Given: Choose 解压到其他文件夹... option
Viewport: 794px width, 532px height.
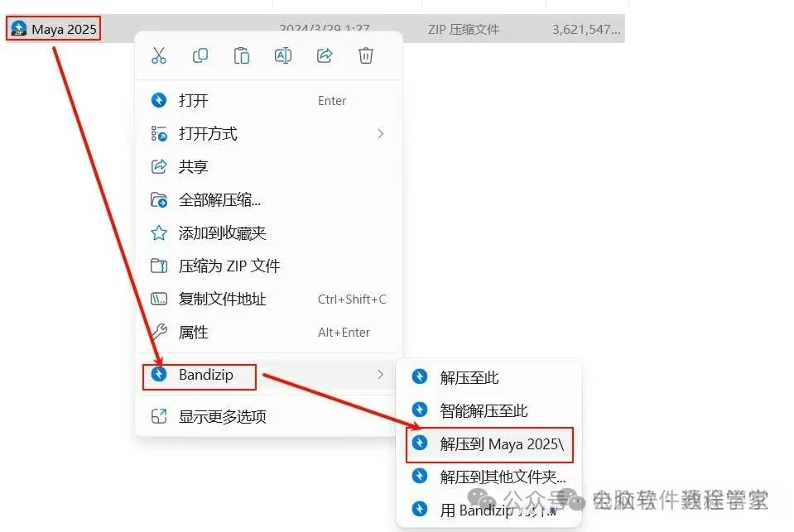Looking at the screenshot, I should (x=488, y=477).
